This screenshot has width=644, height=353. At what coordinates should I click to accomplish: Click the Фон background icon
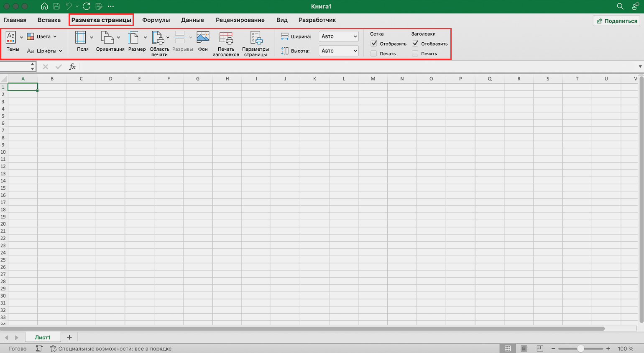[x=203, y=38]
